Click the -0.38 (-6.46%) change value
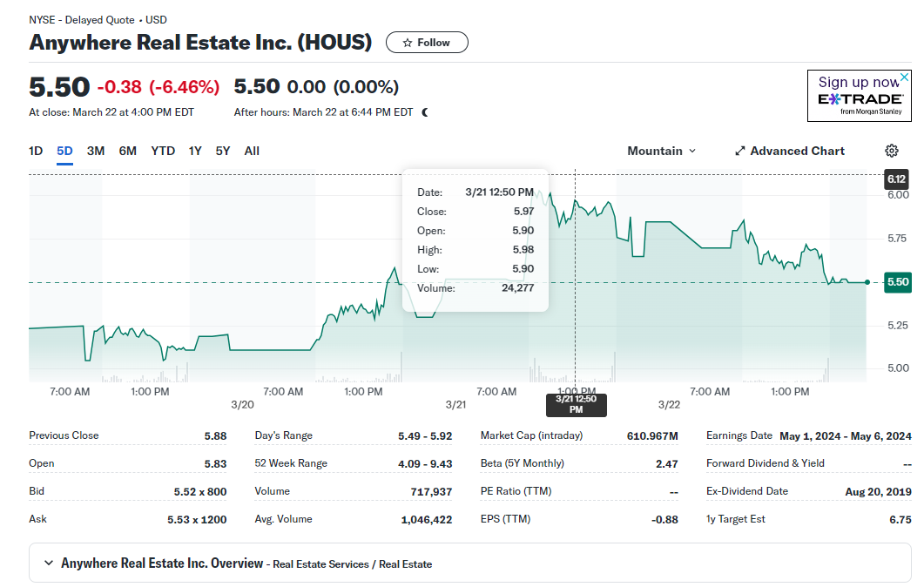 [x=158, y=87]
